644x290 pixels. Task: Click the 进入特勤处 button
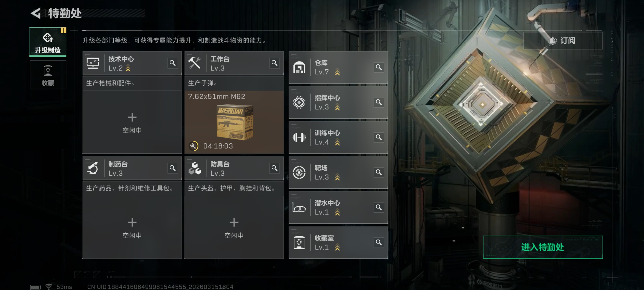pos(543,247)
